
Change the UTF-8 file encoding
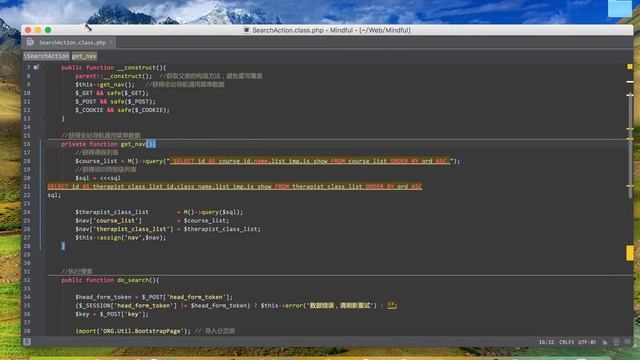click(587, 342)
